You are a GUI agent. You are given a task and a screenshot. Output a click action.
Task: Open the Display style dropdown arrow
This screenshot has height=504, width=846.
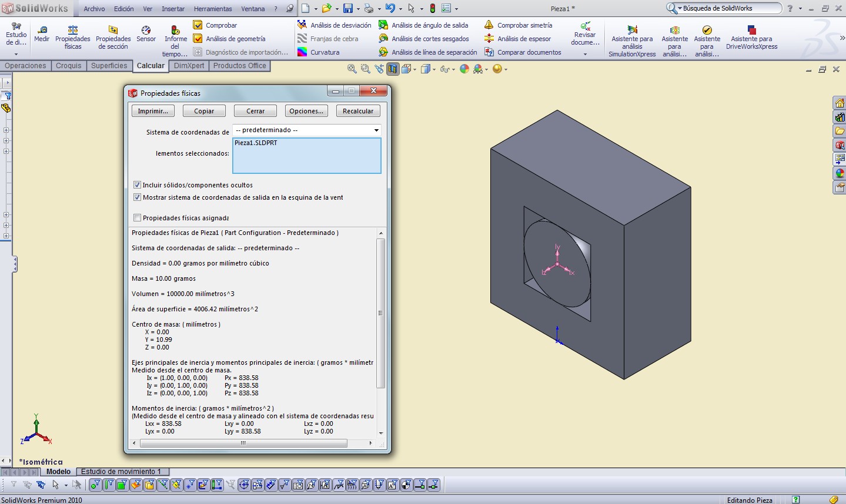(x=434, y=69)
